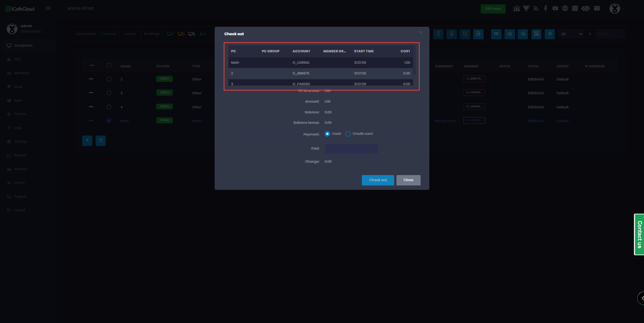Viewport: 644px width, 323px height.
Task: Open Members in the sidebar
Action: (21, 73)
